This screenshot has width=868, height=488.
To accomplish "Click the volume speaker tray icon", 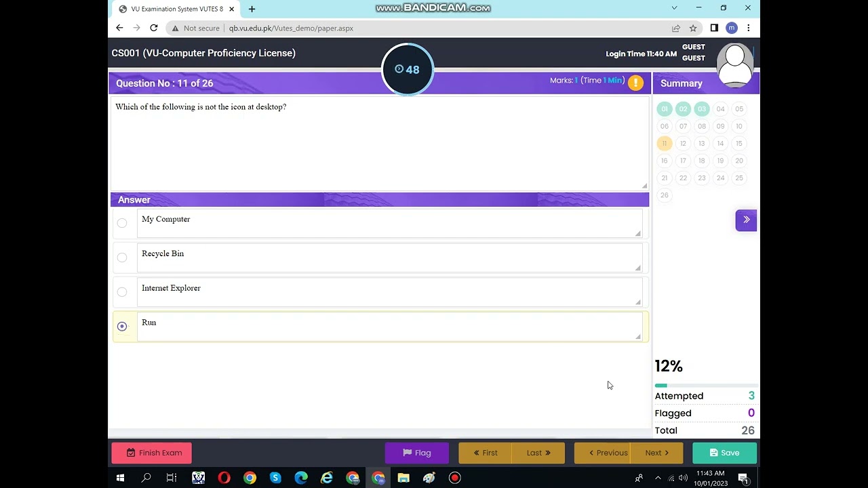I will (683, 478).
